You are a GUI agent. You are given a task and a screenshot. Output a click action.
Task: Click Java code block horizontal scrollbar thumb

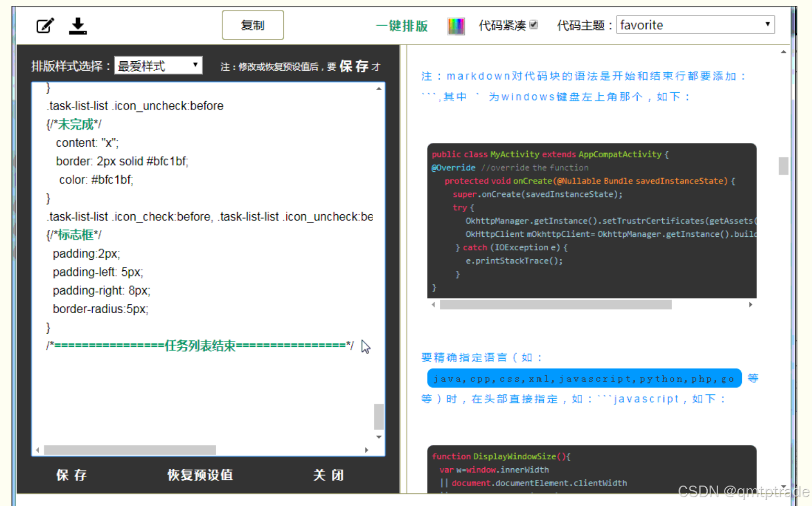point(555,304)
